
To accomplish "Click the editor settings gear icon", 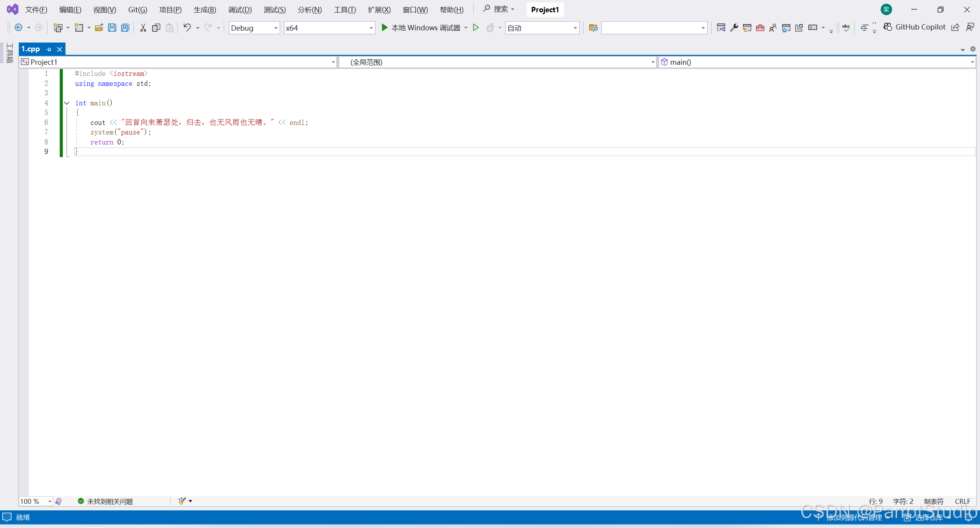I will (973, 49).
